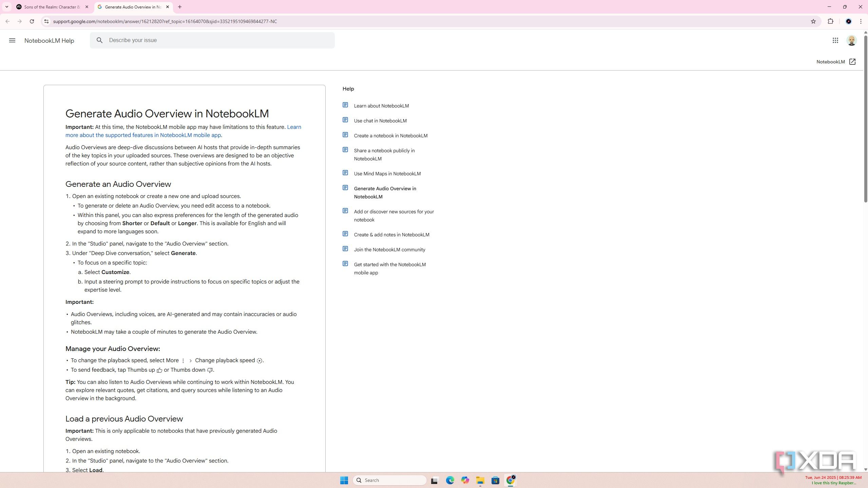Open Task View from the taskbar
Viewport: 868px width, 488px height.
(x=435, y=480)
